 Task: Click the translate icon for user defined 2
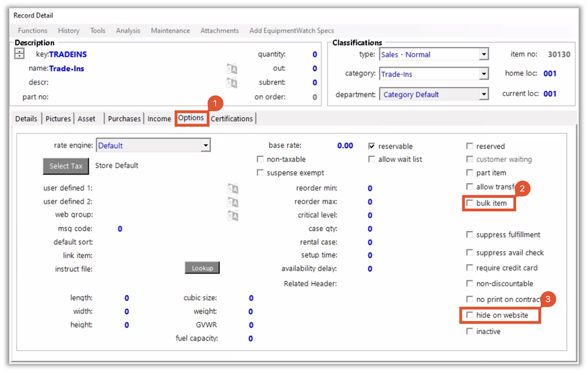click(233, 202)
